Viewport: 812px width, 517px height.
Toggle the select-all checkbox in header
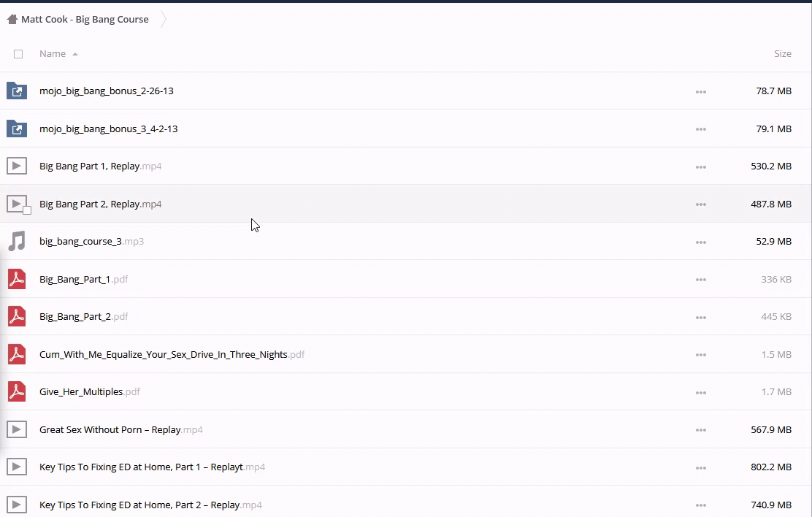click(18, 54)
